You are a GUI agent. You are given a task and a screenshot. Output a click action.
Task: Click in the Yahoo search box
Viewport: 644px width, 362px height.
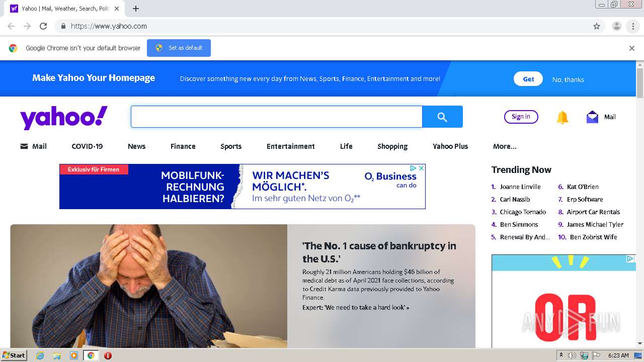click(277, 117)
